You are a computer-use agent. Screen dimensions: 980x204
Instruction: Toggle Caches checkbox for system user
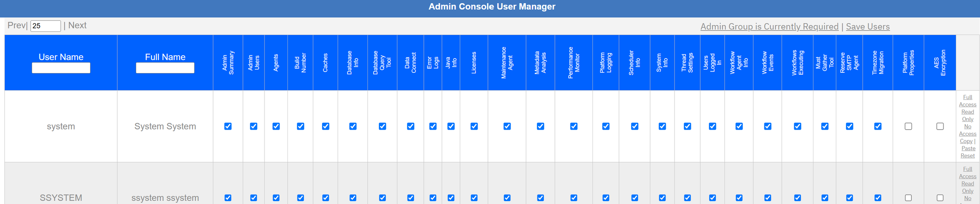tap(325, 126)
